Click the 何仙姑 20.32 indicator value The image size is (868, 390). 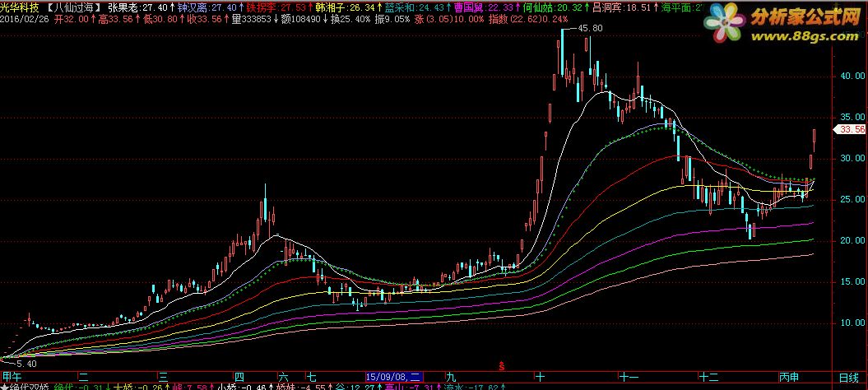(x=556, y=7)
